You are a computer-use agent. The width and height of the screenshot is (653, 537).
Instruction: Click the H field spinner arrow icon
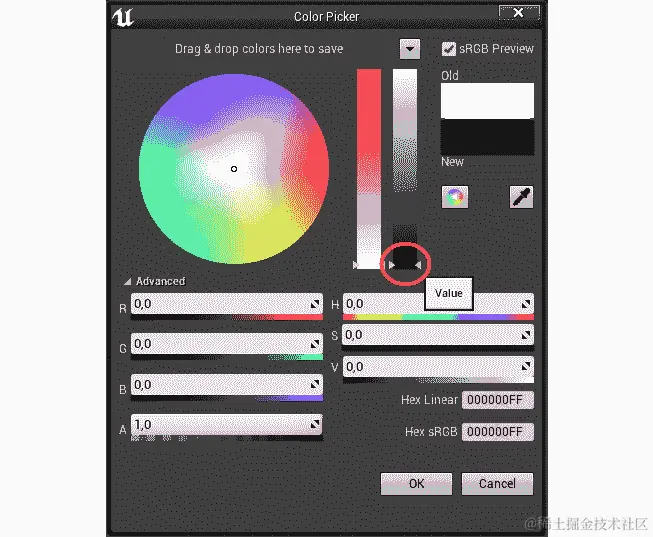pos(526,305)
